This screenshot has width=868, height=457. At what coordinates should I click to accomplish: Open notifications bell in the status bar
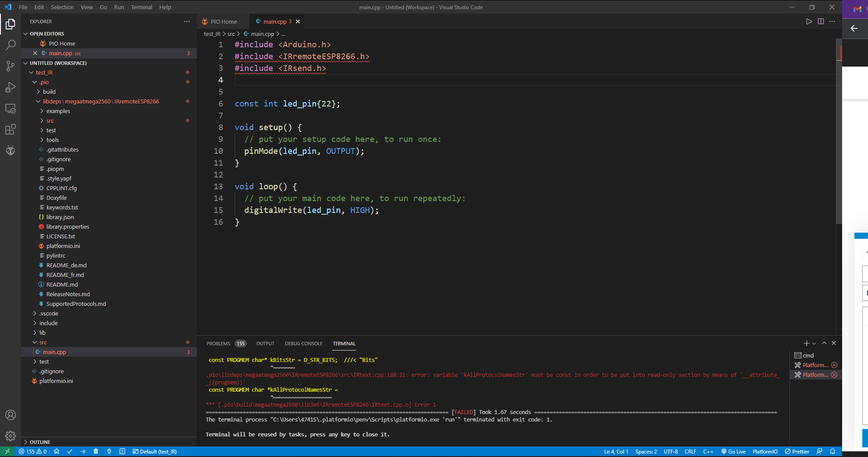click(832, 451)
